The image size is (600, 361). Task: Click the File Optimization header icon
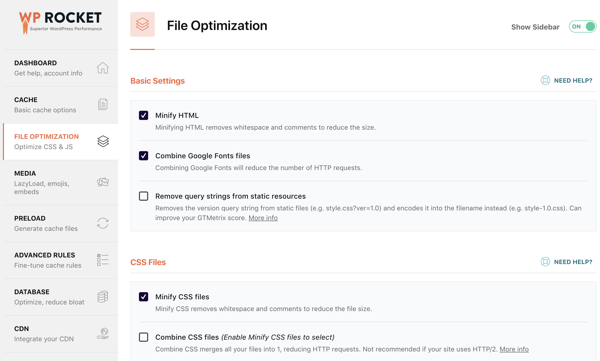click(142, 24)
